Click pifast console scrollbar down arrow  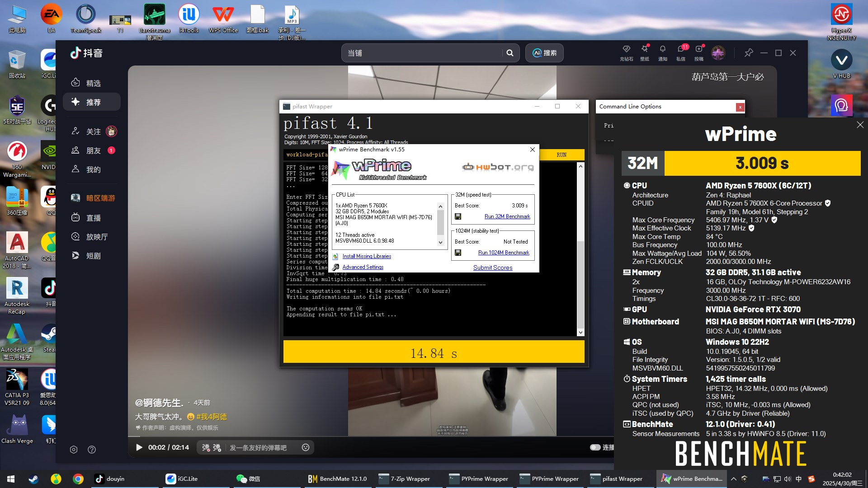tap(580, 333)
